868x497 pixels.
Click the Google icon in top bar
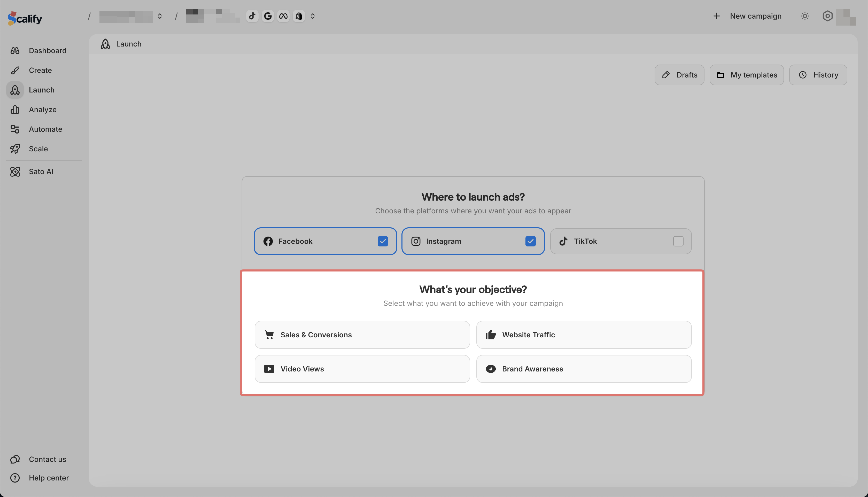pos(268,16)
